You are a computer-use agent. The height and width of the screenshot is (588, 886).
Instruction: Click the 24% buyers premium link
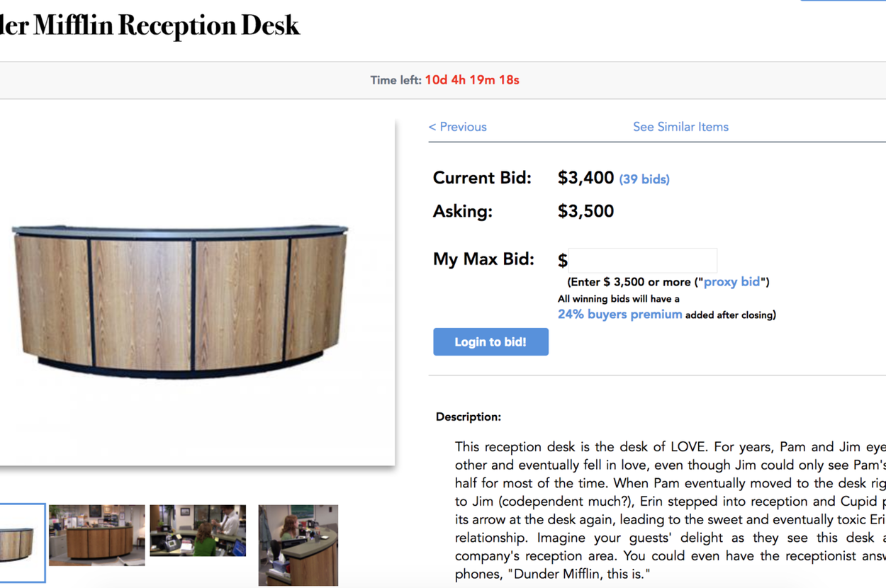pyautogui.click(x=619, y=315)
